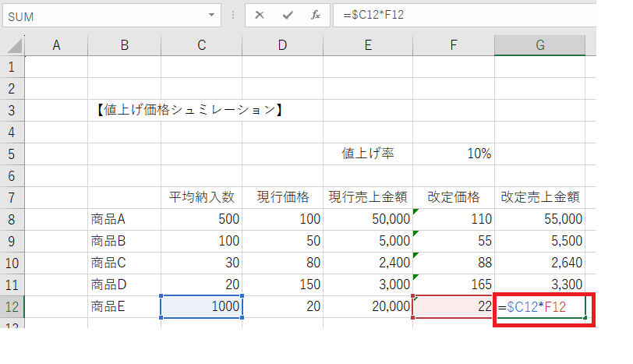
Task: Select cell F12 showing 22
Action: point(454,306)
